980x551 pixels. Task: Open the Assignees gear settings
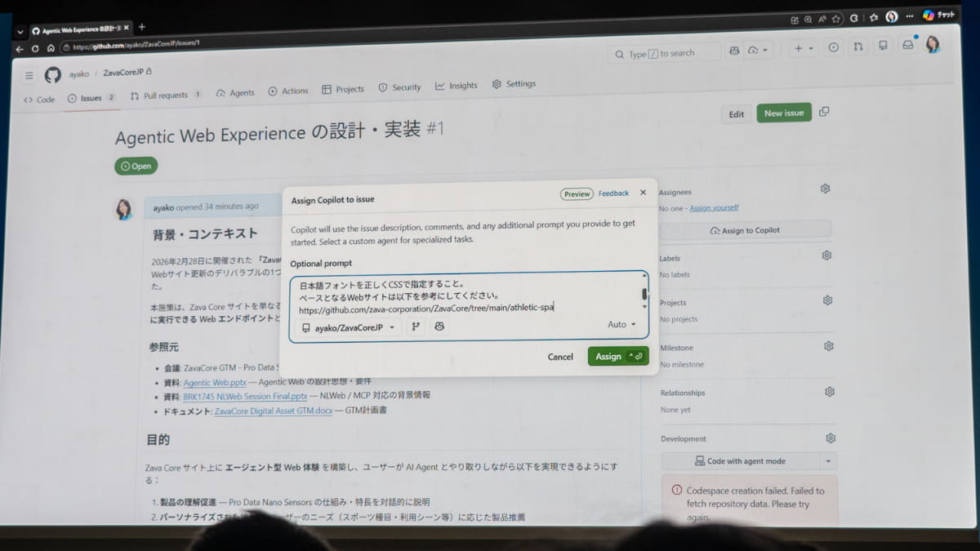tap(825, 189)
